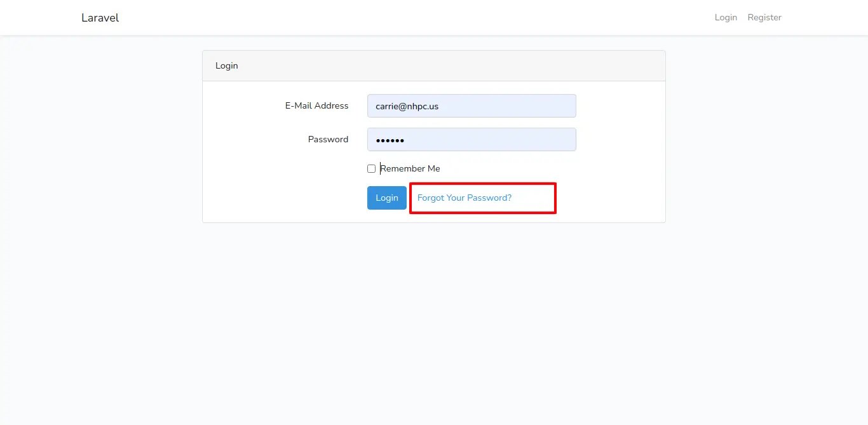Click the gray header bar of the Login card
This screenshot has width=868, height=425.
pyautogui.click(x=445, y=66)
